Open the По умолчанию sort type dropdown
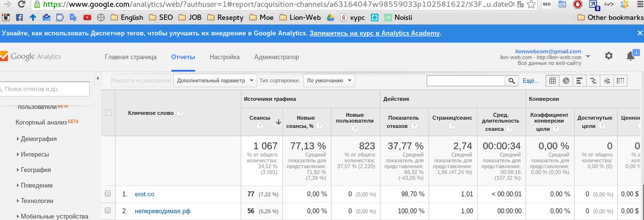 point(329,80)
